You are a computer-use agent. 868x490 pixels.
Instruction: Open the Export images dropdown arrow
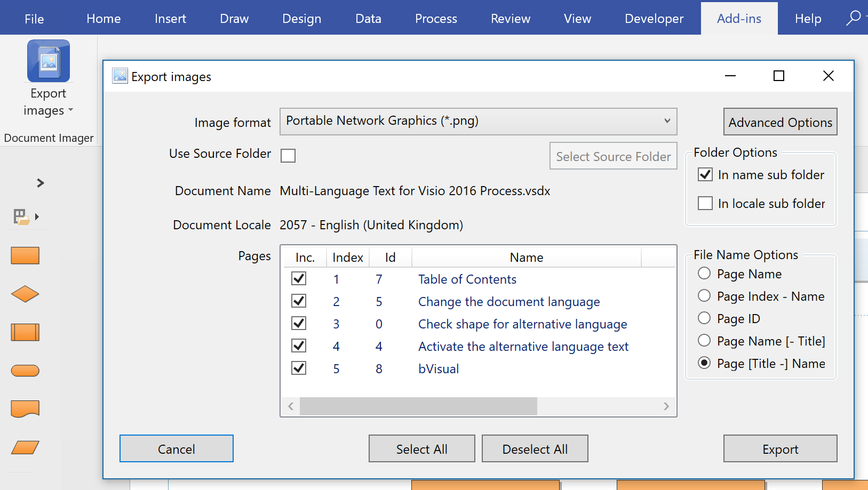70,111
